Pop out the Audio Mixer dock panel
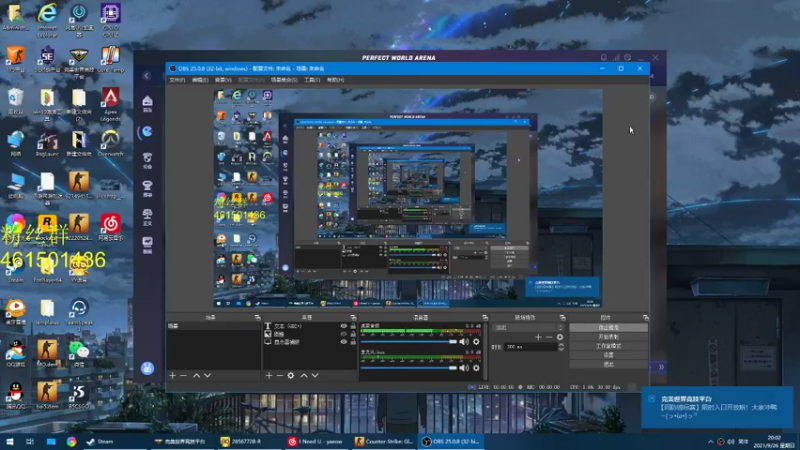 485,317
